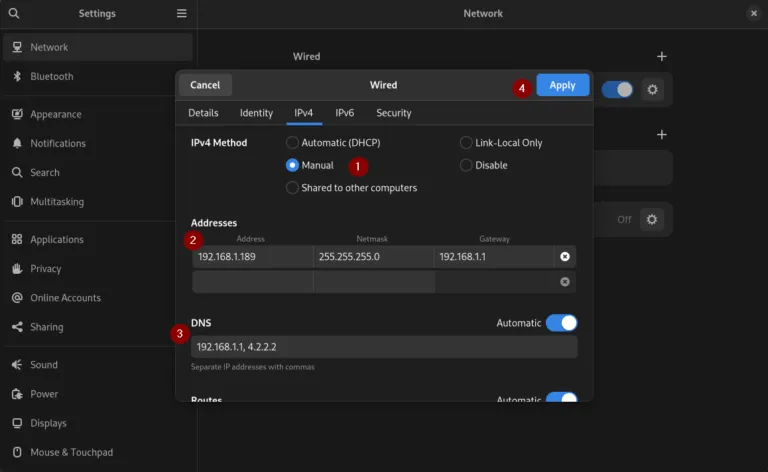Click the Appearance sidebar icon

pyautogui.click(x=17, y=114)
